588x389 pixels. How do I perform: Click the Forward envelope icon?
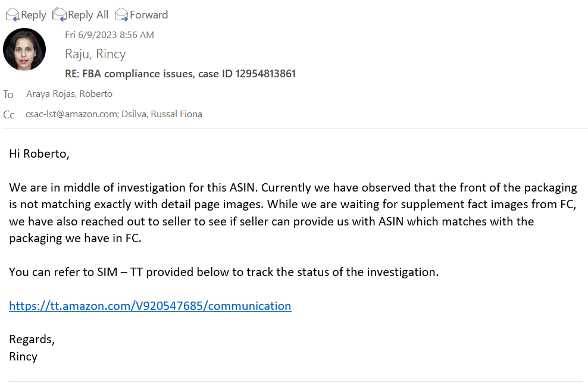[x=121, y=15]
